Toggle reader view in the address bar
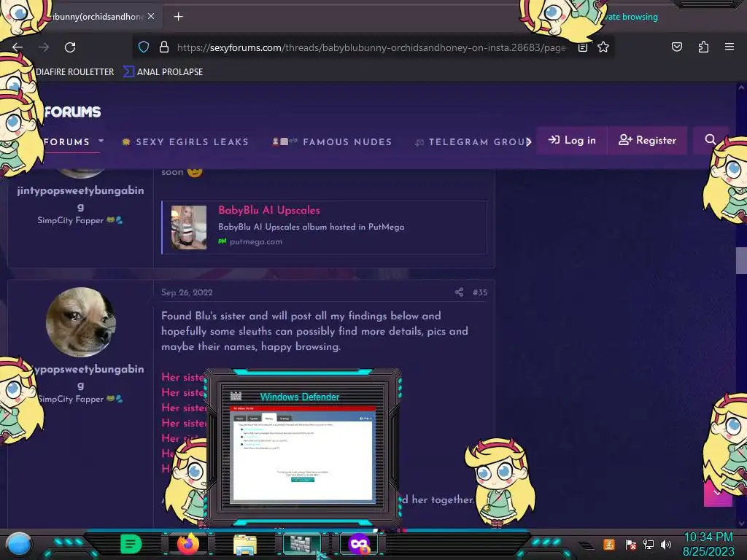Viewport: 747px width, 560px height. [583, 47]
